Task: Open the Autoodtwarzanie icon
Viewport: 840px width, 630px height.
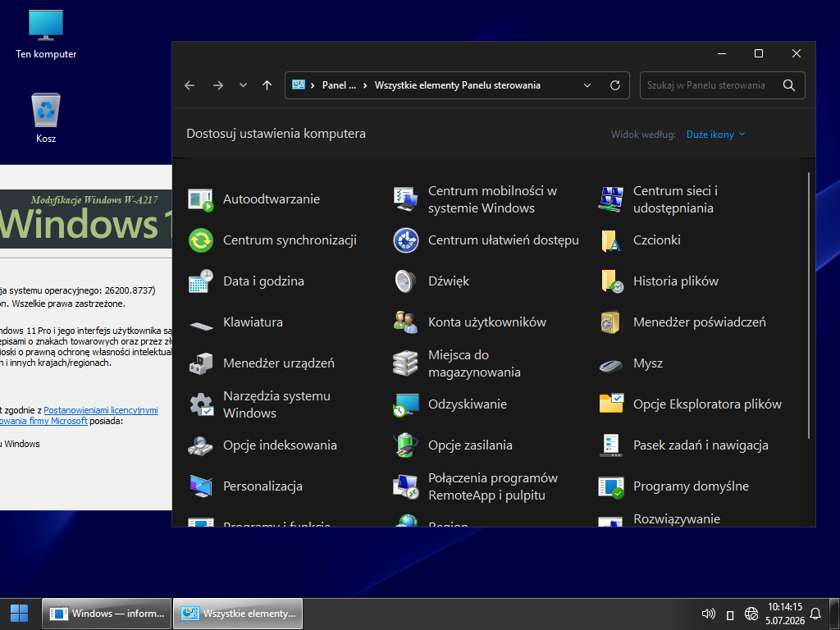Action: coord(201,199)
